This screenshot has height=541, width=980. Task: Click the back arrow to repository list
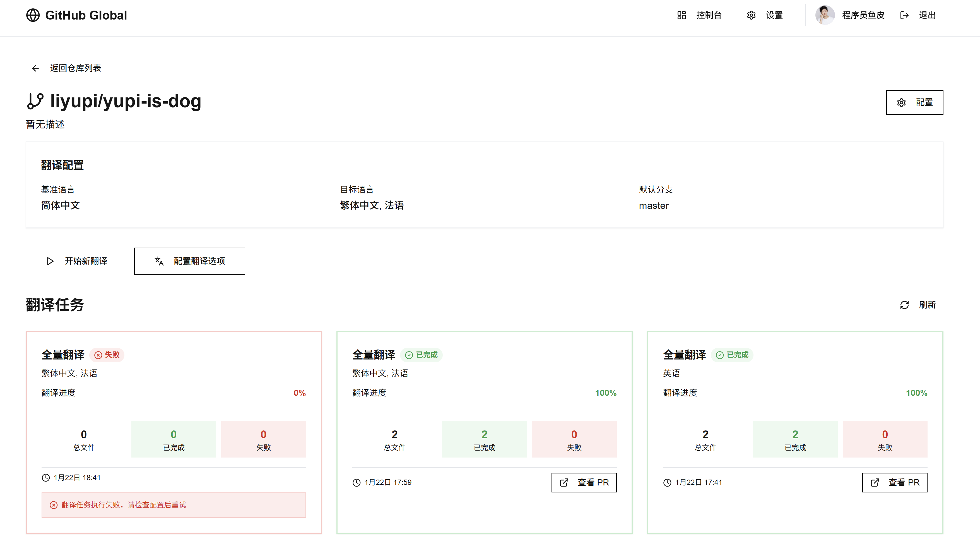[x=35, y=68]
